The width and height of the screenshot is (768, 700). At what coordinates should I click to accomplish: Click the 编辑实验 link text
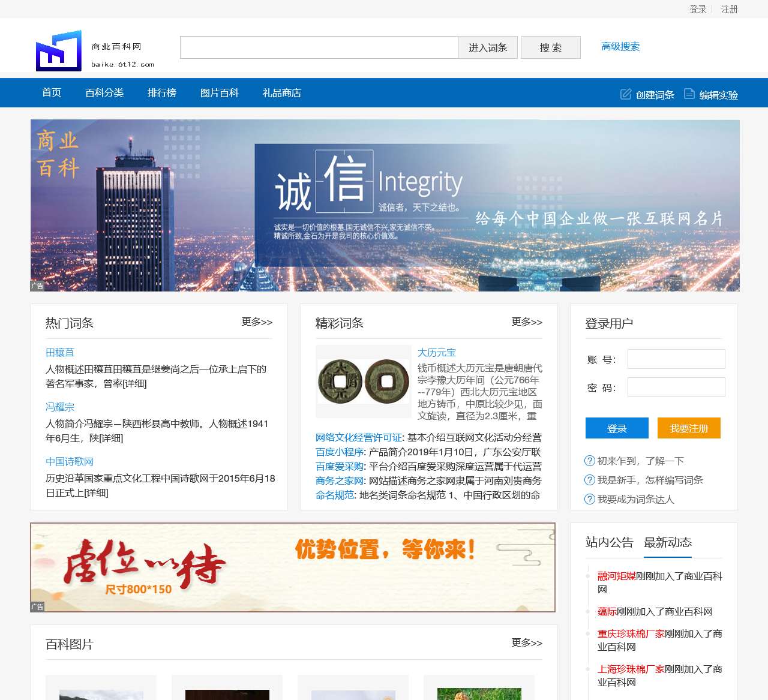719,95
